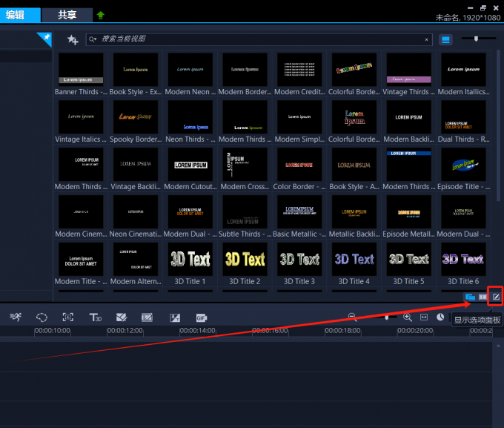The image size is (504, 428).
Task: Open the motion tracking tool
Action: [68, 317]
